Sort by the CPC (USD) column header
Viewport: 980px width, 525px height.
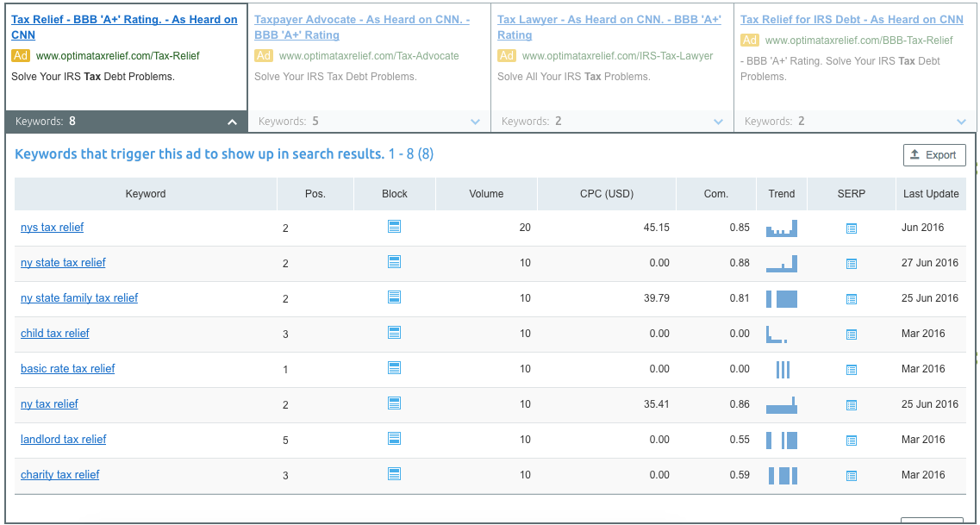tap(606, 193)
